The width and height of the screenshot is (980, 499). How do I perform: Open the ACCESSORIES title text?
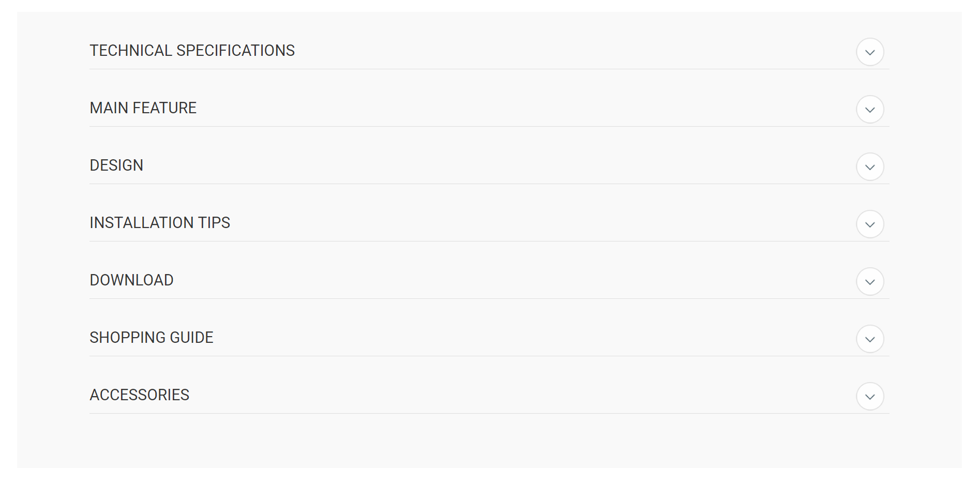(x=140, y=395)
